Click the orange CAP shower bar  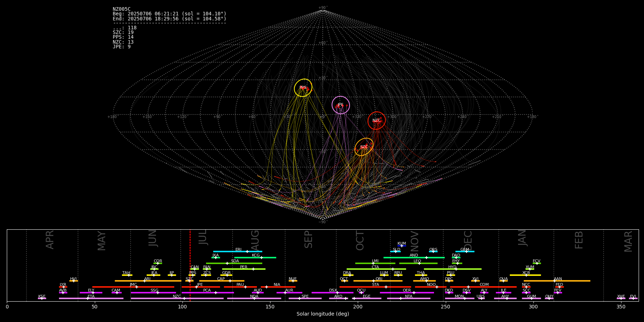pyautogui.click(x=222, y=281)
